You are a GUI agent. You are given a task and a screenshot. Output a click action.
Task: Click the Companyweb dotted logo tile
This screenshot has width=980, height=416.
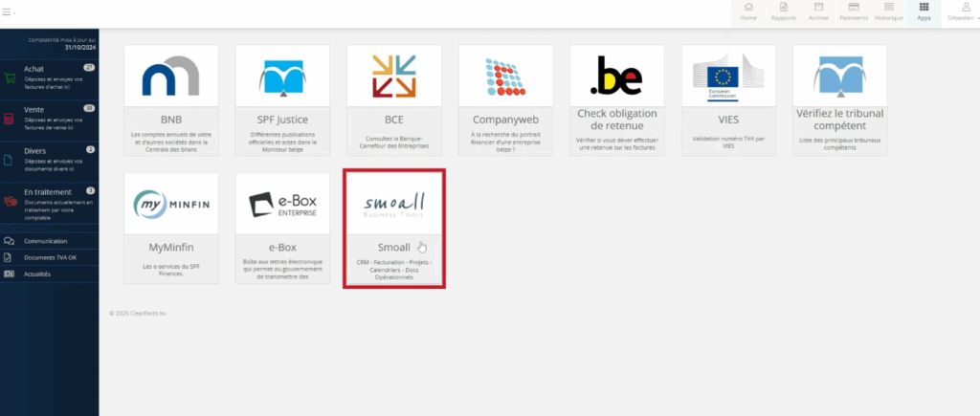(505, 76)
